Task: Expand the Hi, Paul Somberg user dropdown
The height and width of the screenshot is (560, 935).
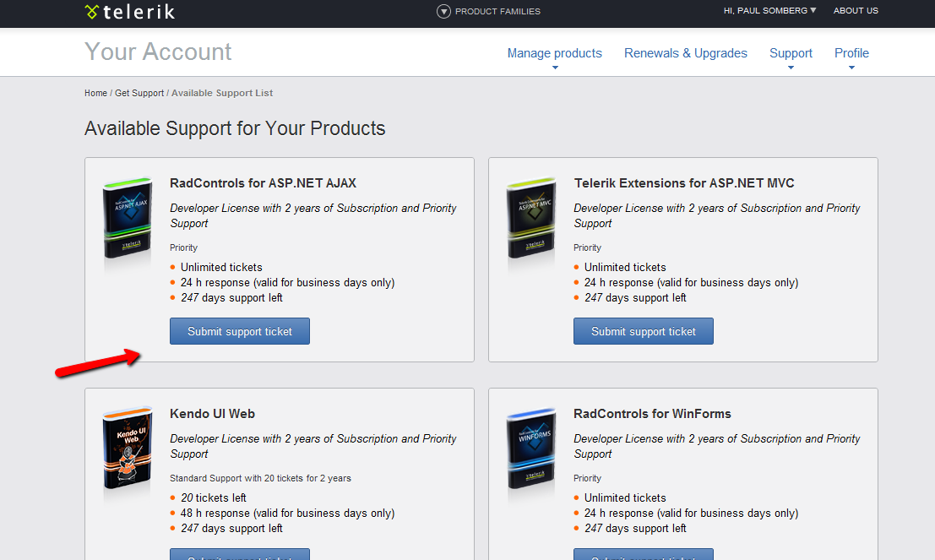Action: 769,11
